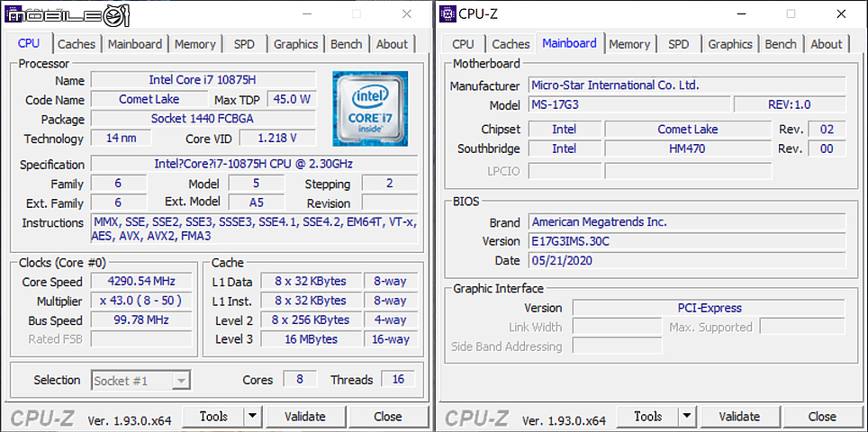The width and height of the screenshot is (868, 432).
Task: Click Level 3 associativity 16-way
Action: coord(390,339)
